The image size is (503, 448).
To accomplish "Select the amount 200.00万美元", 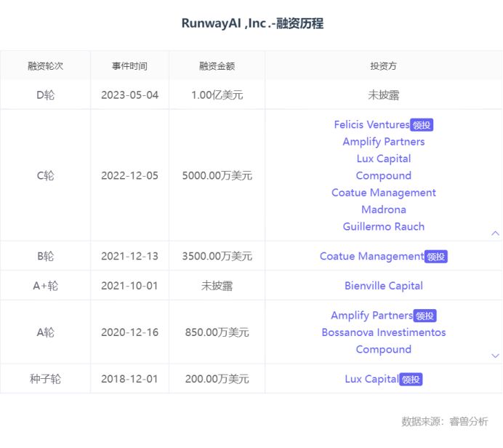I will click(217, 379).
